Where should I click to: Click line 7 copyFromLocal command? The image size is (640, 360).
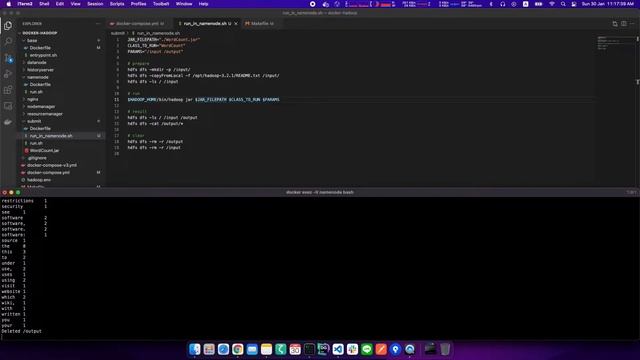tap(203, 76)
